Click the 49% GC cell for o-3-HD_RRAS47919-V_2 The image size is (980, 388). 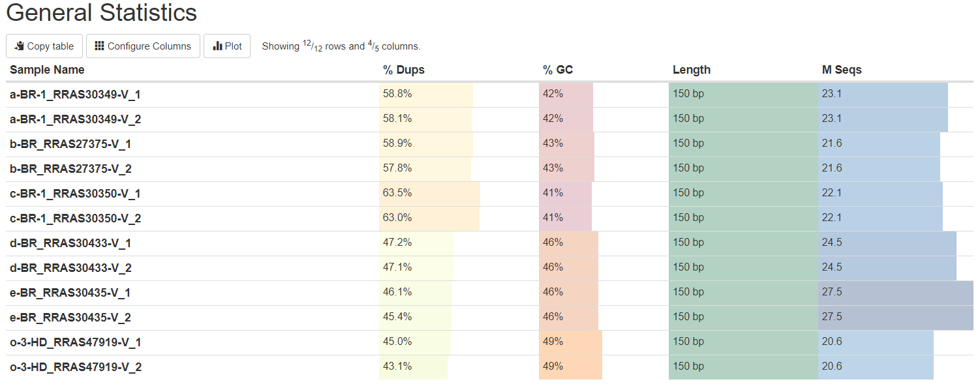570,366
